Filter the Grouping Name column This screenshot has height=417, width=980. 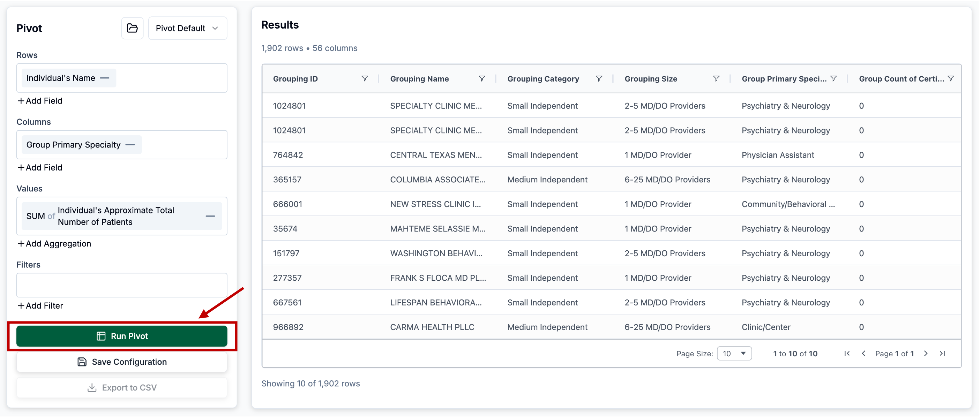pyautogui.click(x=481, y=79)
